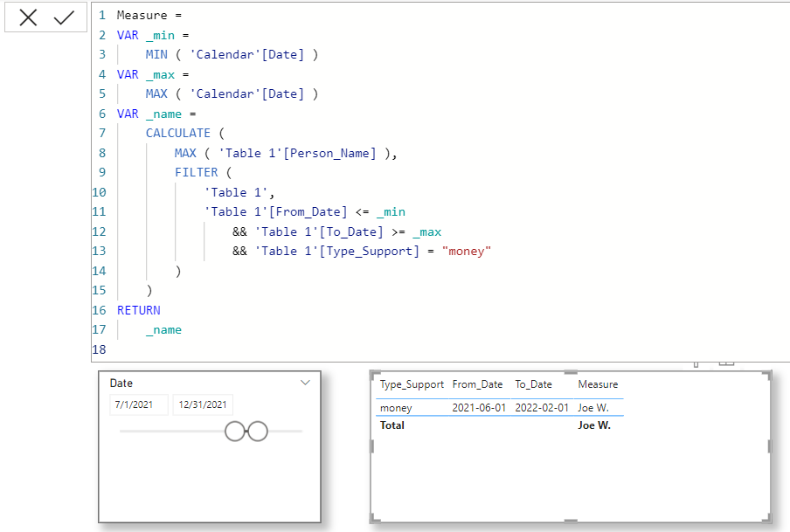Click VAR _max on line 4
The width and height of the screenshot is (790, 532).
point(146,74)
